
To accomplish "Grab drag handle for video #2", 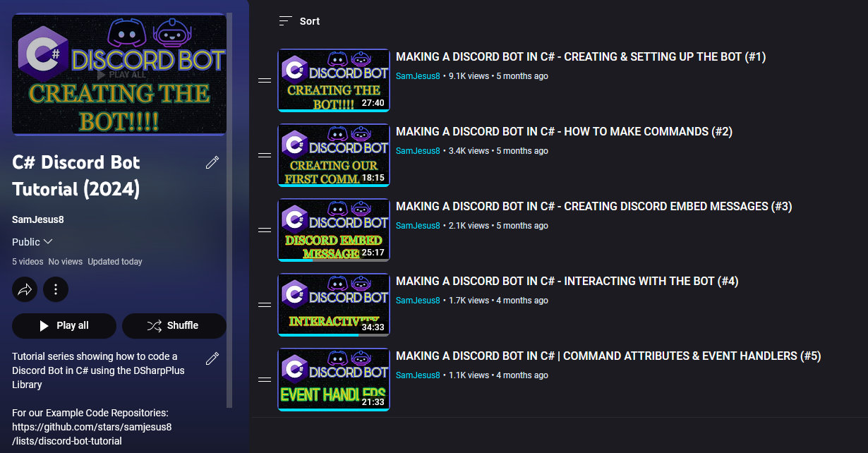I will pyautogui.click(x=265, y=155).
